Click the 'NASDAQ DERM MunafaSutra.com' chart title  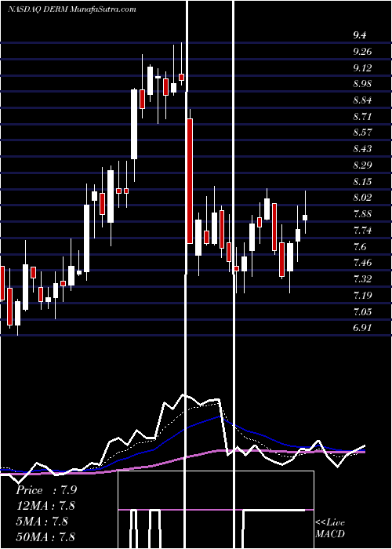72,9
